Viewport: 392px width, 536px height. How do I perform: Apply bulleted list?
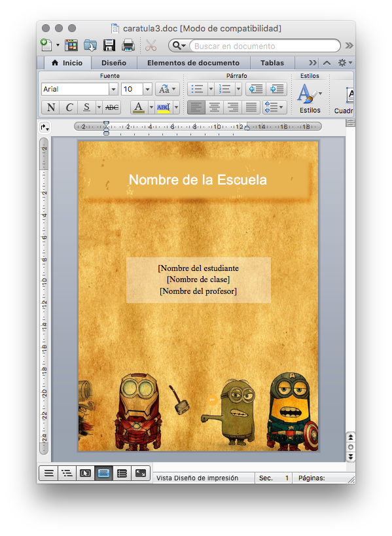(x=197, y=89)
